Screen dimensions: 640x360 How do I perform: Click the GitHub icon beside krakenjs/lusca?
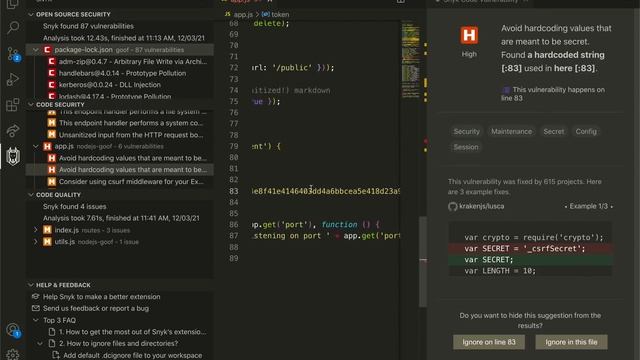click(452, 207)
